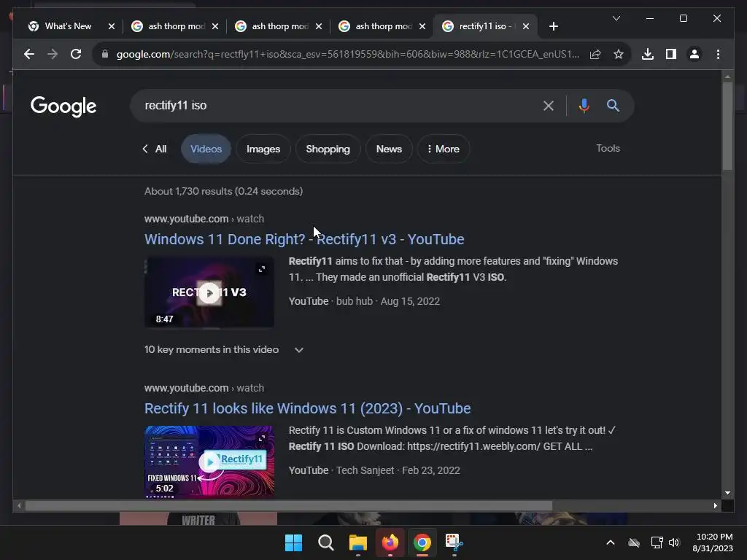The image size is (747, 560).
Task: Select the Shopping search filter
Action: [x=328, y=149]
